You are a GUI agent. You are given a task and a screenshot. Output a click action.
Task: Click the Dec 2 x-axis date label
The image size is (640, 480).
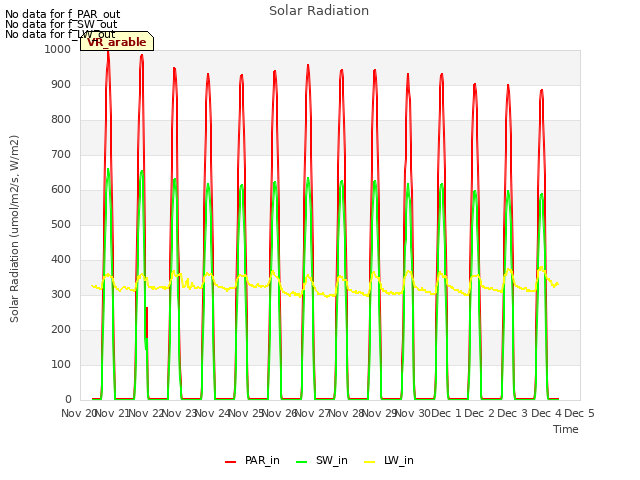(x=480, y=413)
